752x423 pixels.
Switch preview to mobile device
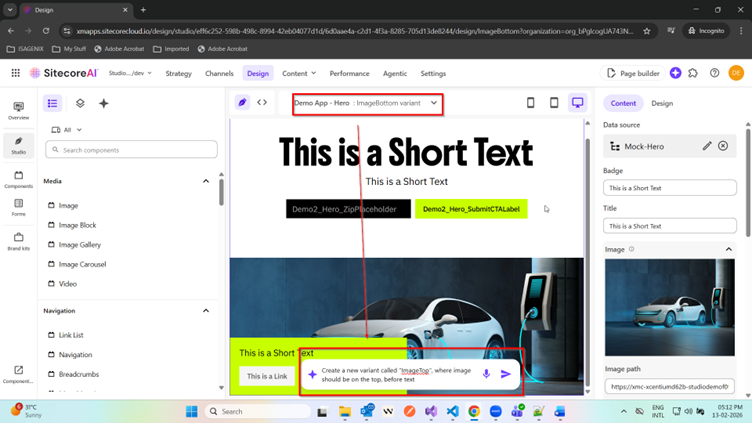(x=530, y=103)
